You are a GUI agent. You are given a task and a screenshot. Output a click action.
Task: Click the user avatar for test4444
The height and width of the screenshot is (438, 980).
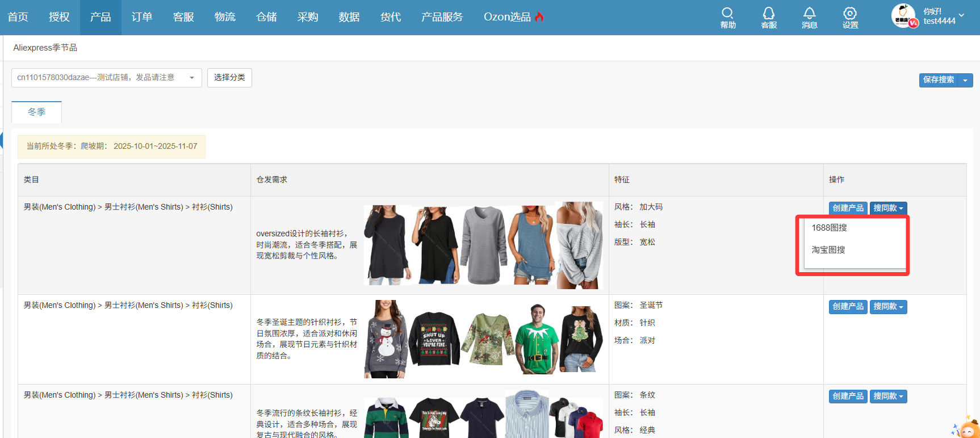(903, 16)
